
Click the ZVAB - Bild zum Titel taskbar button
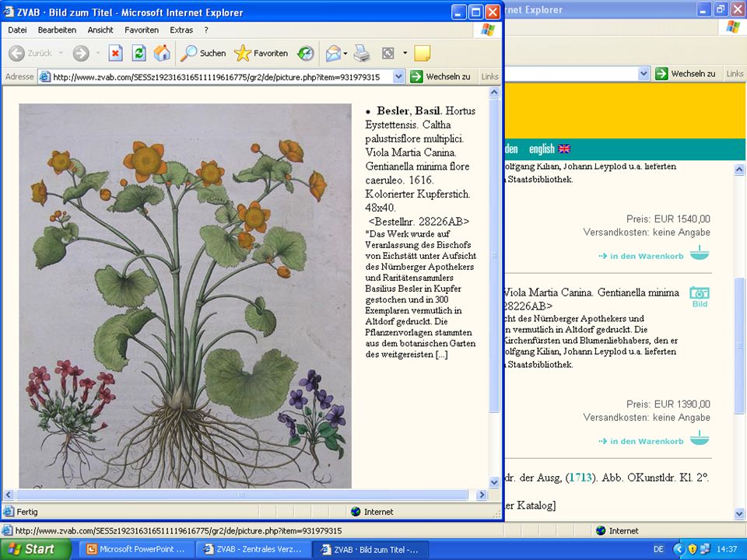pyautogui.click(x=370, y=550)
